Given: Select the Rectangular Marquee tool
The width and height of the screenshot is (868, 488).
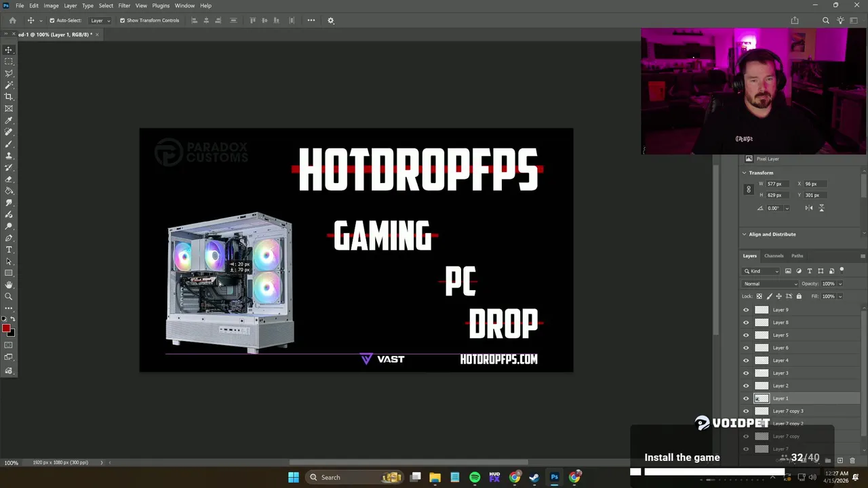Looking at the screenshot, I should [9, 61].
